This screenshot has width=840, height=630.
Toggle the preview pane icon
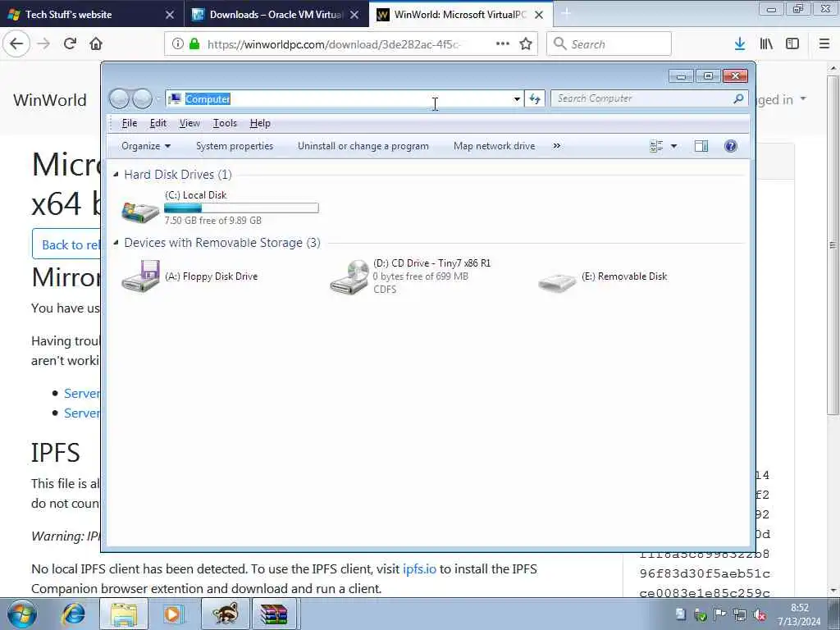pos(701,146)
